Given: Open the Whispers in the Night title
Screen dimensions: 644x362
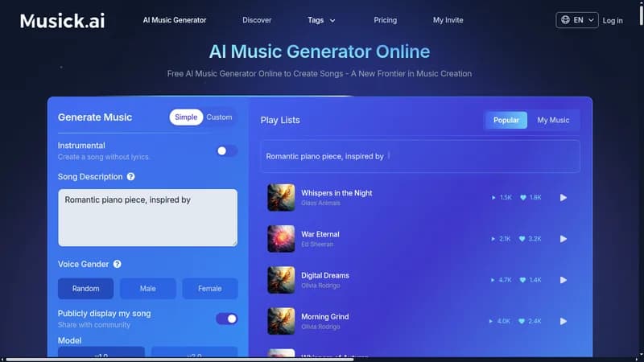Looking at the screenshot, I should point(336,193).
